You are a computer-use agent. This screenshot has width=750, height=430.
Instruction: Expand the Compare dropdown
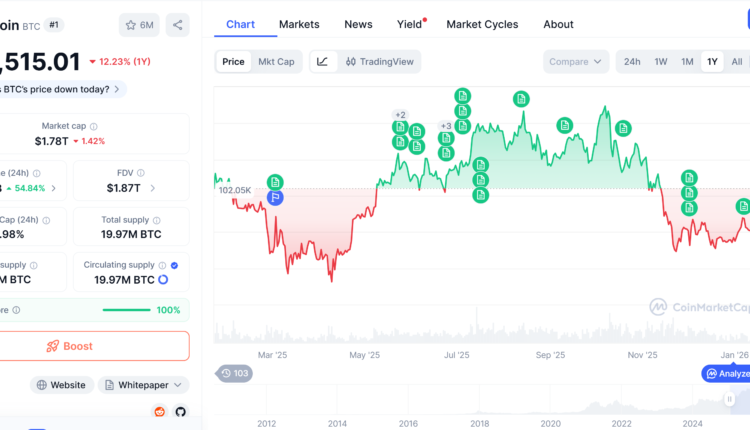[x=576, y=62]
